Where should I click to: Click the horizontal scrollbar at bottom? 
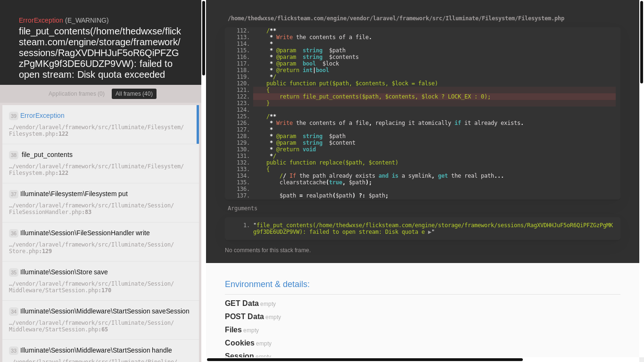[x=365, y=360]
